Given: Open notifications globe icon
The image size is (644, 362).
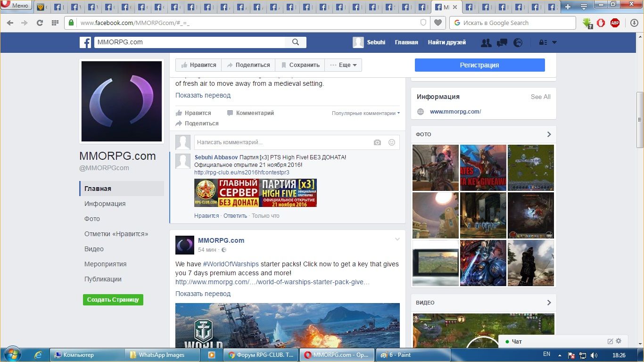Looking at the screenshot, I should tap(518, 42).
